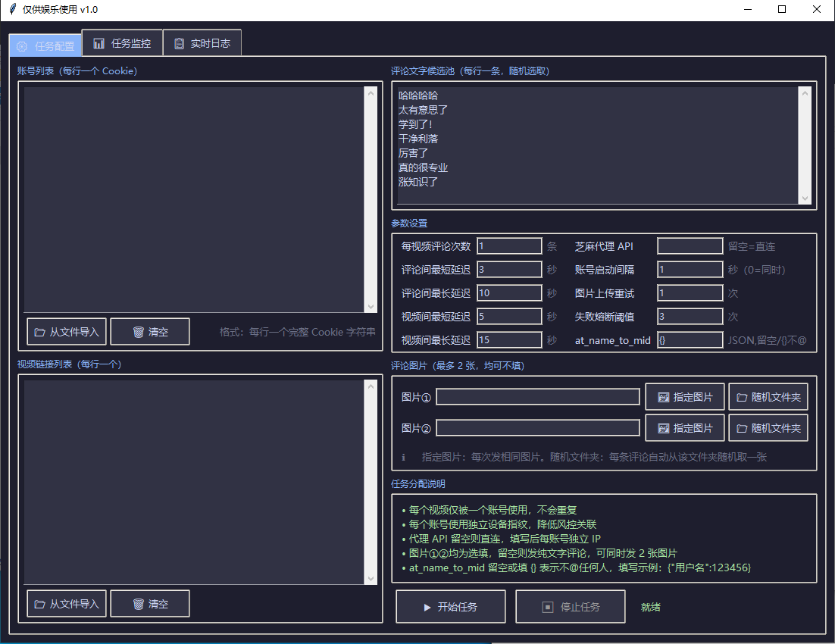The width and height of the screenshot is (835, 644).
Task: Select the 任务配置 tab
Action: 45,45
